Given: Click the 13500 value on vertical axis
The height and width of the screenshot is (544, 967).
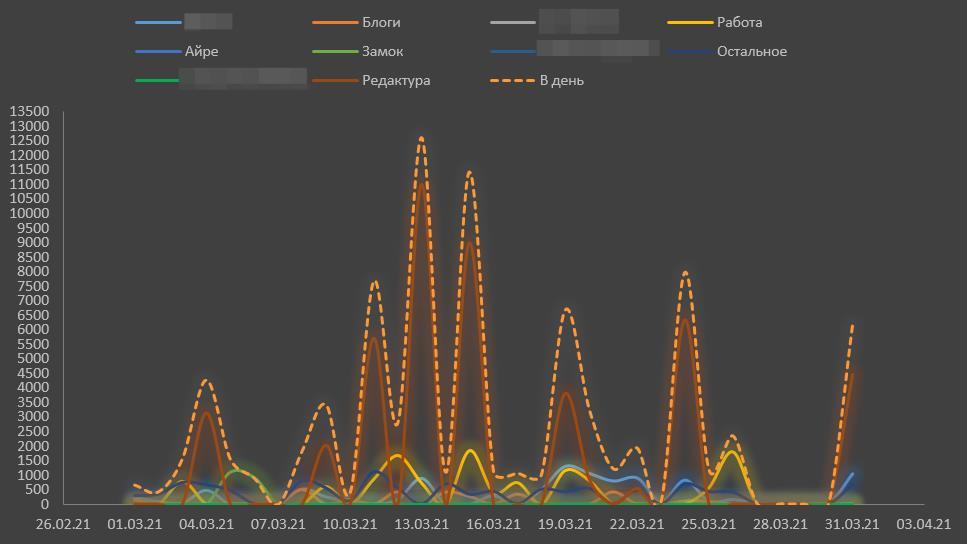Looking at the screenshot, I should coord(29,111).
